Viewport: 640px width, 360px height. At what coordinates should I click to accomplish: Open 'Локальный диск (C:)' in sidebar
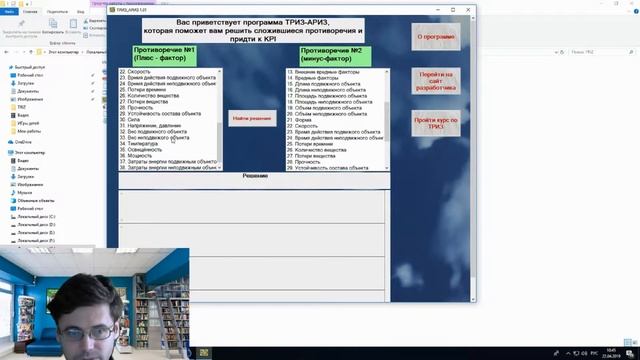tap(36, 217)
